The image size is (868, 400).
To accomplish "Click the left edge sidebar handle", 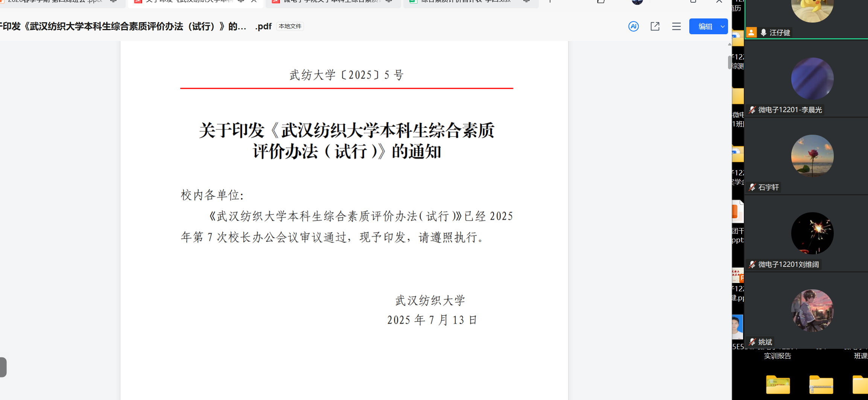I will click(x=3, y=367).
